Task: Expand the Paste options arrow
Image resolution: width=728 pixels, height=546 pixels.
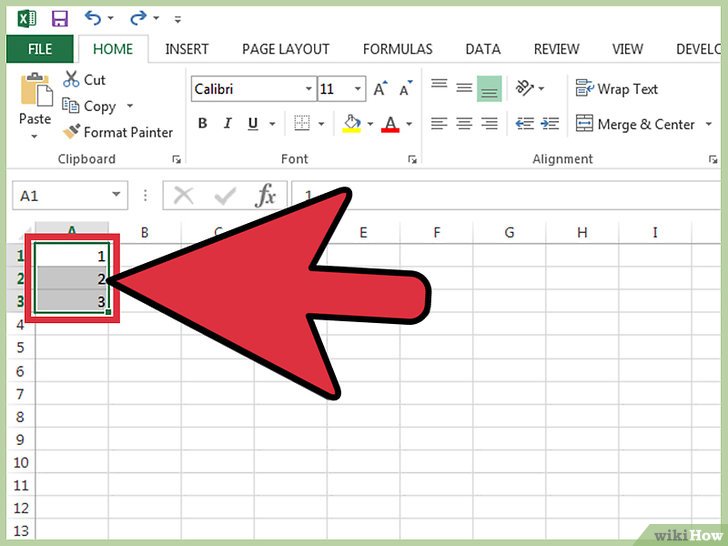Action: 34,136
